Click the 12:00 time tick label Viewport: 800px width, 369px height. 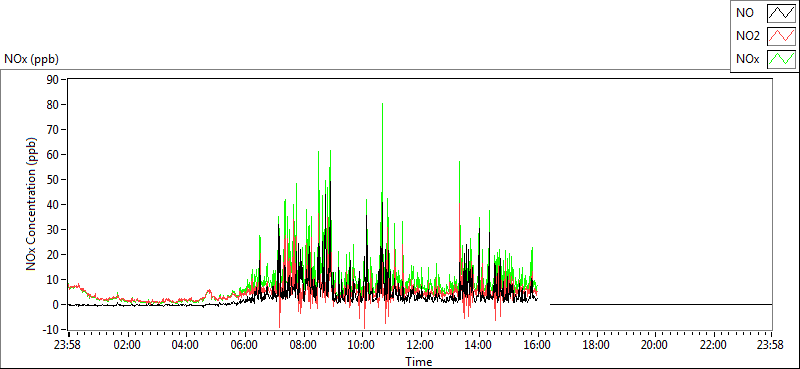pyautogui.click(x=420, y=345)
